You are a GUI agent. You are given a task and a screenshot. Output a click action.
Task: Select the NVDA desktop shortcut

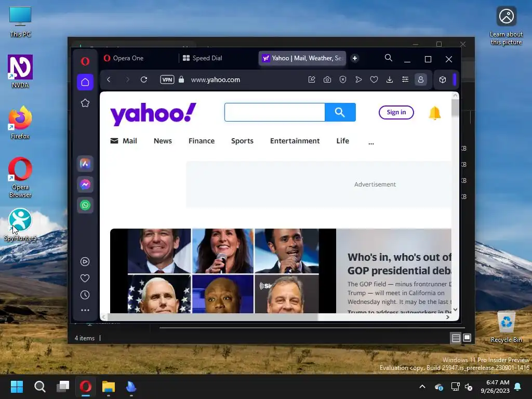coord(20,72)
